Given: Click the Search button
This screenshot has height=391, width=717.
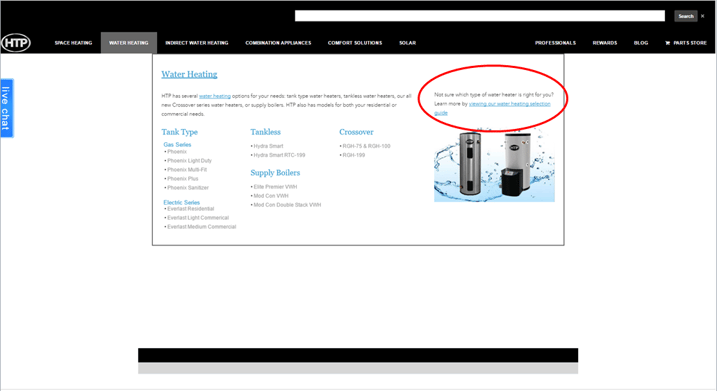Looking at the screenshot, I should click(685, 16).
